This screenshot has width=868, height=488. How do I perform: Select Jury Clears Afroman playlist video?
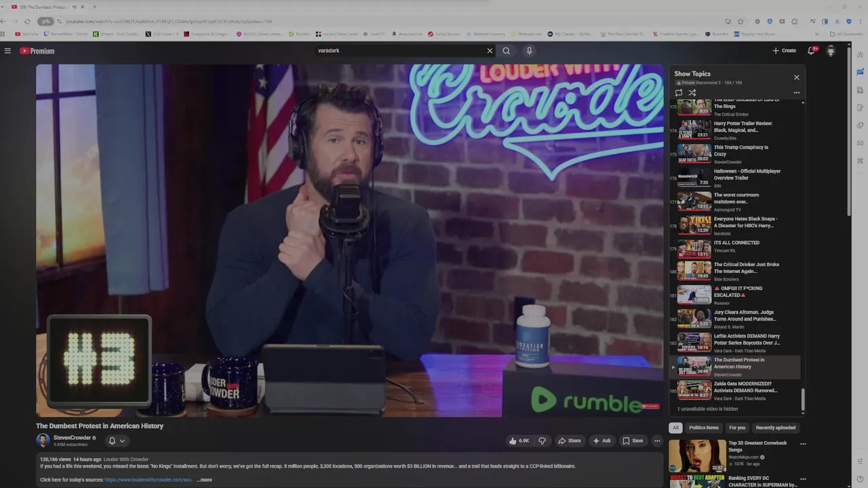735,318
